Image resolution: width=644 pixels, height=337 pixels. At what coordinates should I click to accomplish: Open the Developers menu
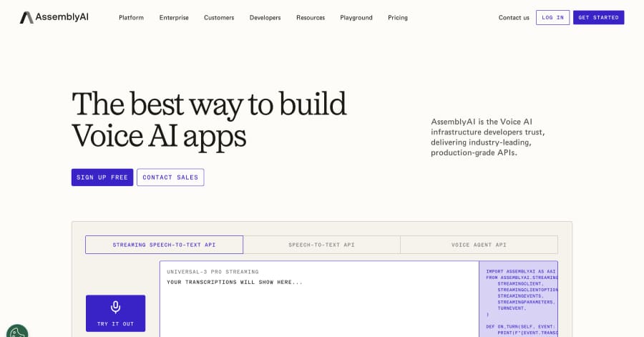point(265,18)
